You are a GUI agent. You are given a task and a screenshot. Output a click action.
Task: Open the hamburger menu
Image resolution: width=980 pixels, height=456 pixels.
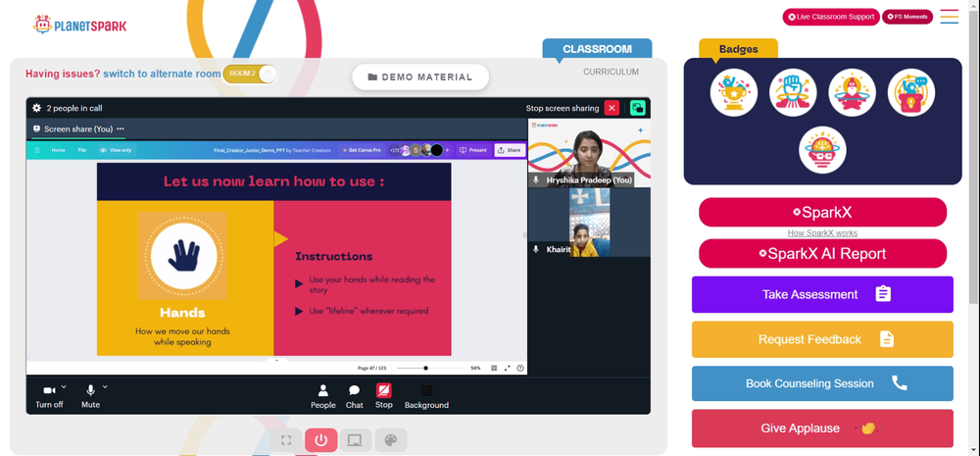[950, 17]
